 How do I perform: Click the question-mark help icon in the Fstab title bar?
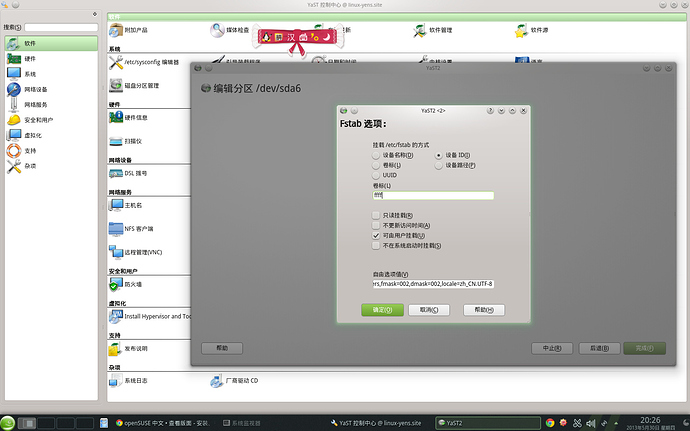[490, 111]
